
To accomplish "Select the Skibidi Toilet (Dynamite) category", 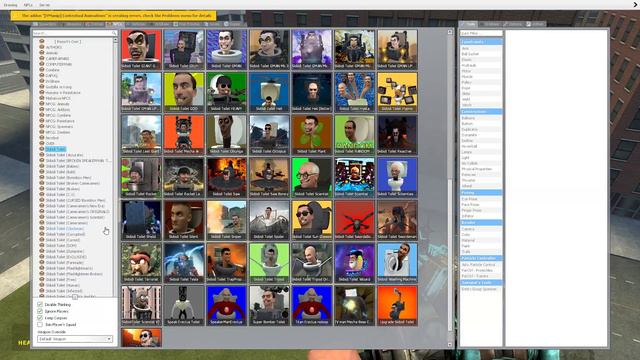I will tap(64, 251).
